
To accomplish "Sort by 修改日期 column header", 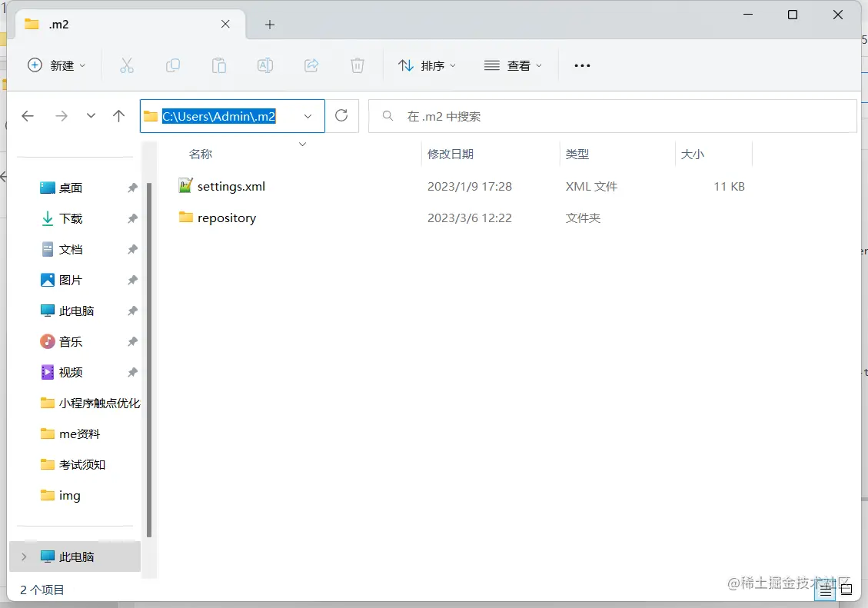I will click(x=450, y=154).
